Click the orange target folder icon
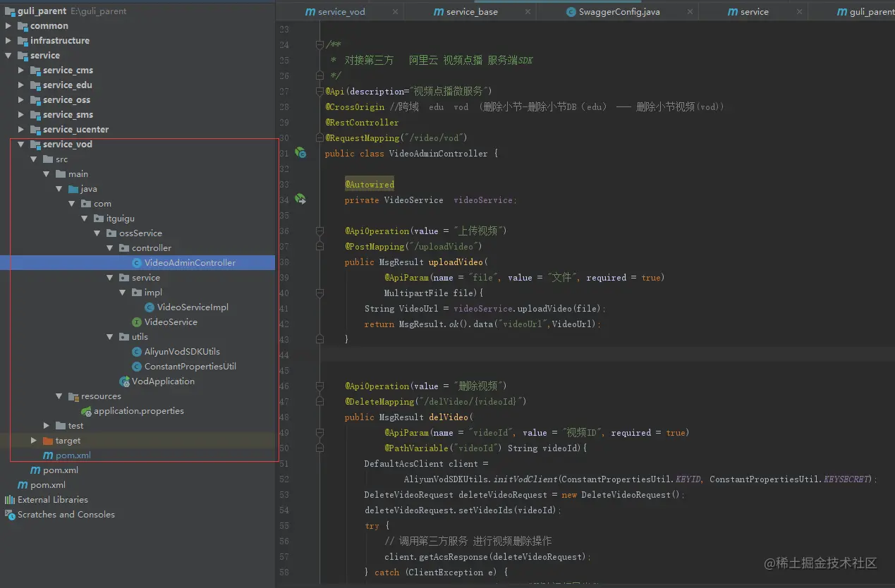This screenshot has width=895, height=588. (48, 440)
